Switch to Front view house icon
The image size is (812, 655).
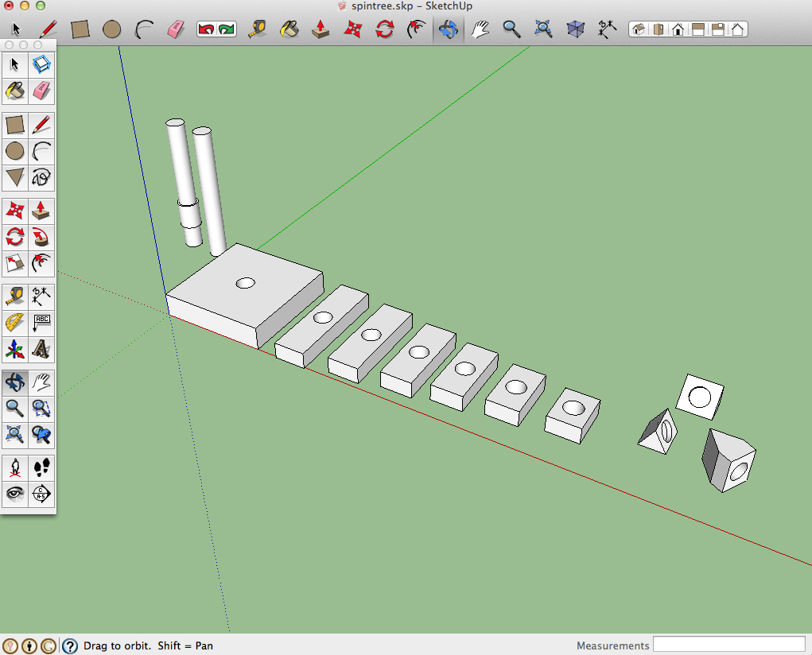tap(678, 30)
